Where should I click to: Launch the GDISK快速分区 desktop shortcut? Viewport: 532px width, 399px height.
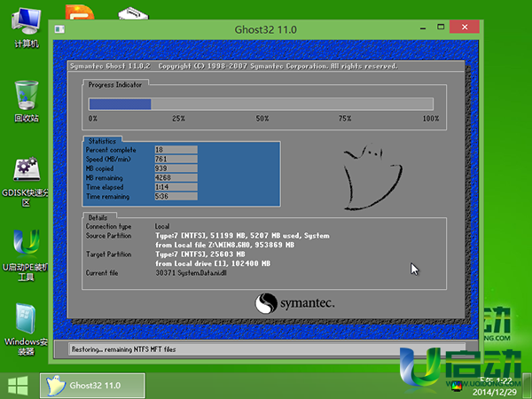pos(26,182)
